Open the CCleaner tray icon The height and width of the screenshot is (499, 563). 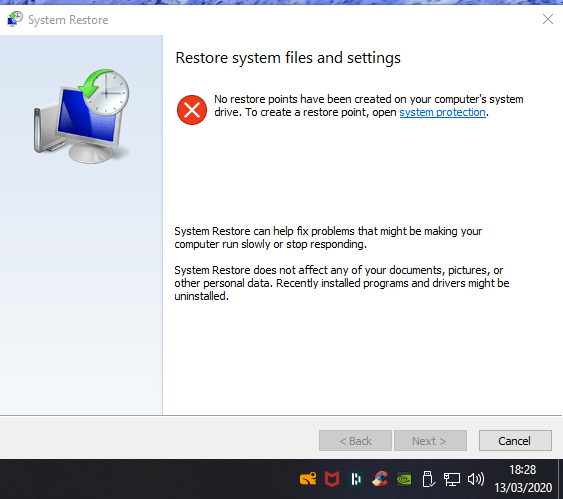pyautogui.click(x=380, y=479)
